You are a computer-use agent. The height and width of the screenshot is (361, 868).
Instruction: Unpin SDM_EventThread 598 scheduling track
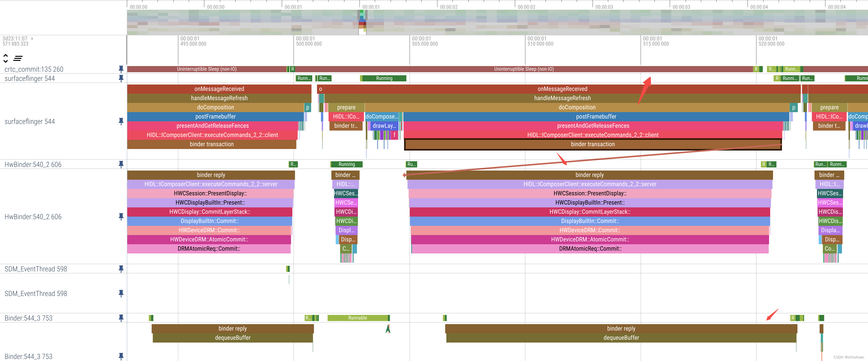(x=121, y=269)
